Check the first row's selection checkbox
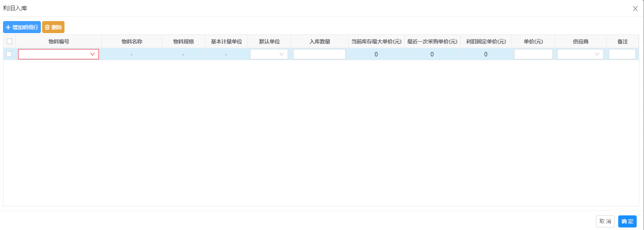This screenshot has width=644, height=230. coord(9,54)
